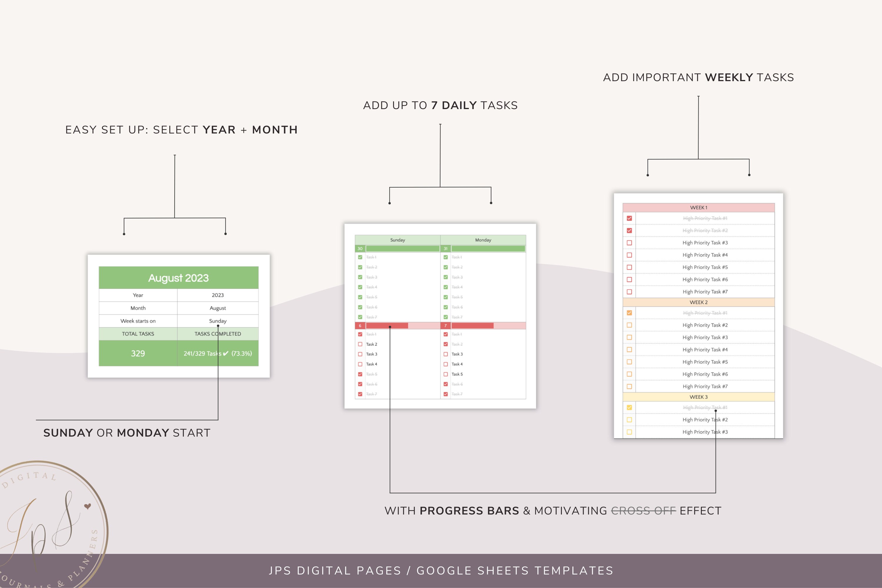This screenshot has width=882, height=588.
Task: Click the Month label cell
Action: tap(138, 308)
